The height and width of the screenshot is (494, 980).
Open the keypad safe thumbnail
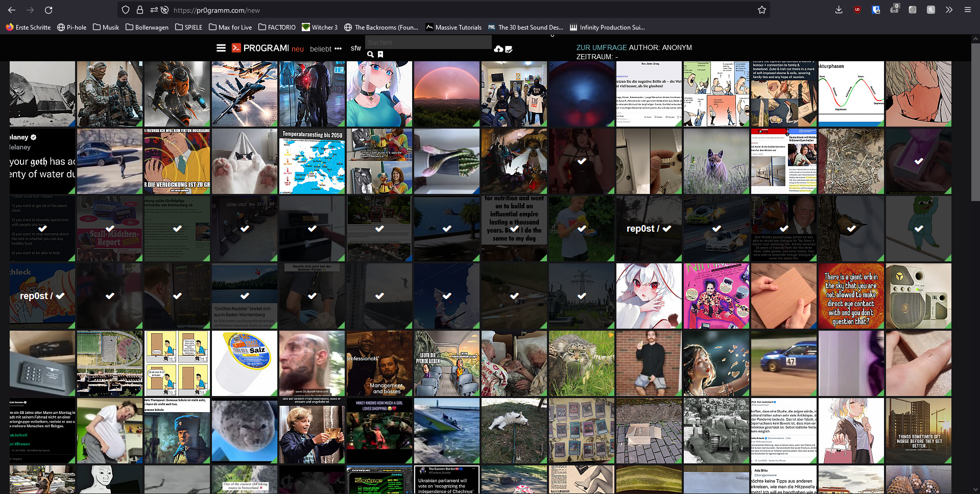[x=42, y=363]
